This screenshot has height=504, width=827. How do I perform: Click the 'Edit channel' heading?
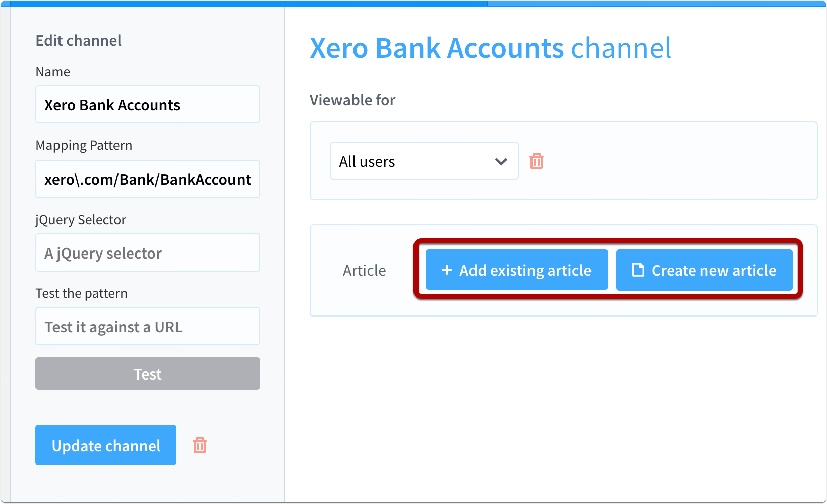(x=79, y=40)
